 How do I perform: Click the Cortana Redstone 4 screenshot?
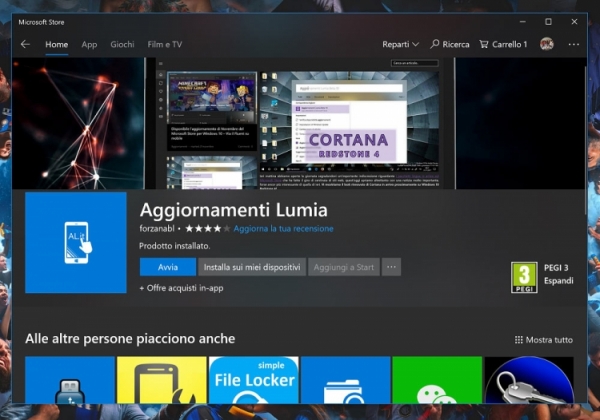[x=349, y=121]
